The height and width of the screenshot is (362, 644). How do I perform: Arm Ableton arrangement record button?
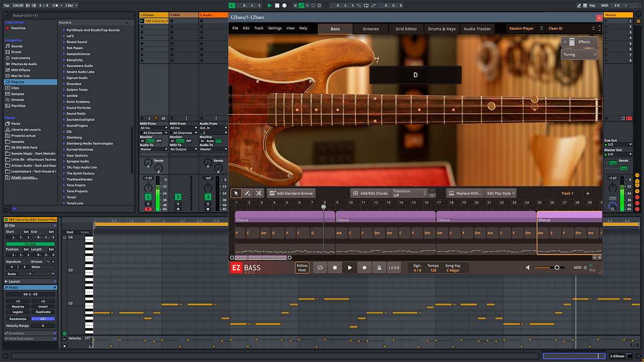pos(284,5)
